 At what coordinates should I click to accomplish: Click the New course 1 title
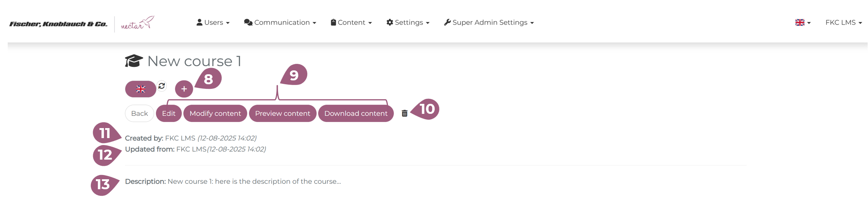(194, 61)
